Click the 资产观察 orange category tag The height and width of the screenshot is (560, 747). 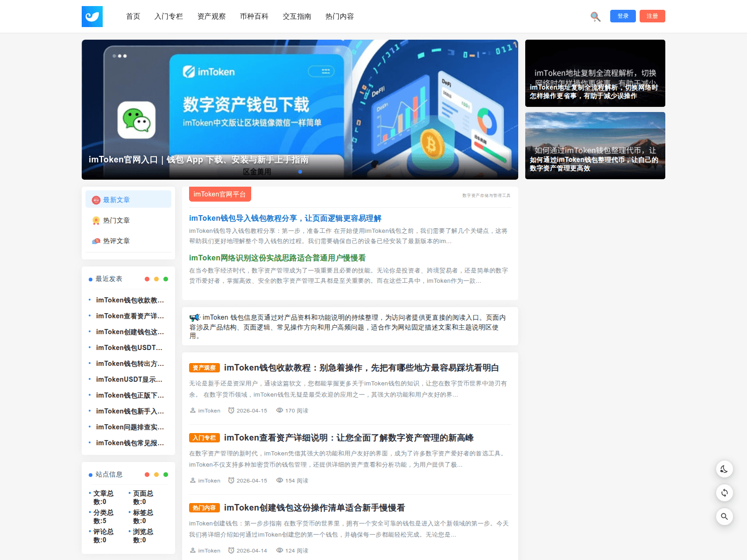(204, 368)
